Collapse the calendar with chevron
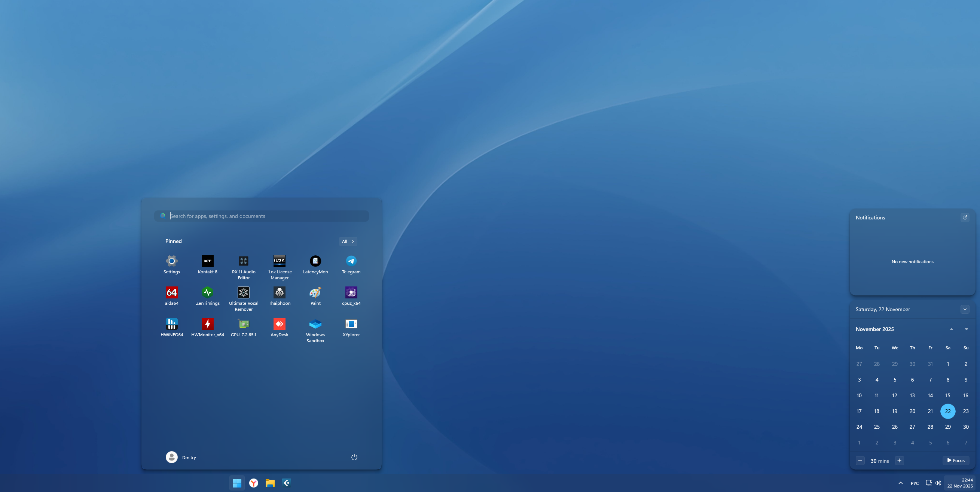Screen dimensions: 980x492 pyautogui.click(x=965, y=309)
